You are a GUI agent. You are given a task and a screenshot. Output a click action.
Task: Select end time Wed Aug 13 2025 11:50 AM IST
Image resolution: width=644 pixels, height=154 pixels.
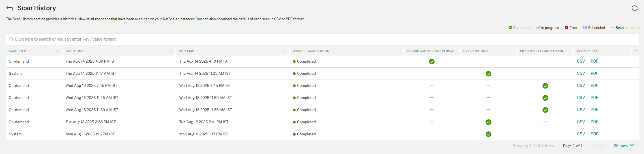click(x=205, y=98)
